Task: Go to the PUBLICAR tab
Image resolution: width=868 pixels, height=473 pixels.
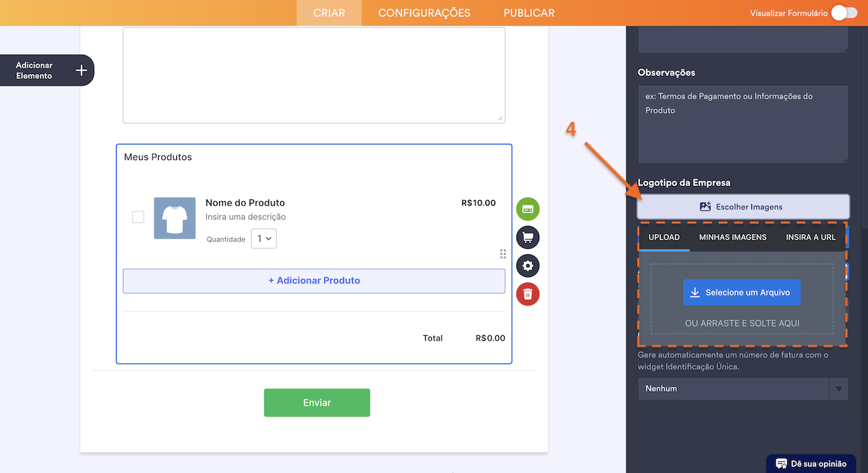Action: (x=529, y=13)
